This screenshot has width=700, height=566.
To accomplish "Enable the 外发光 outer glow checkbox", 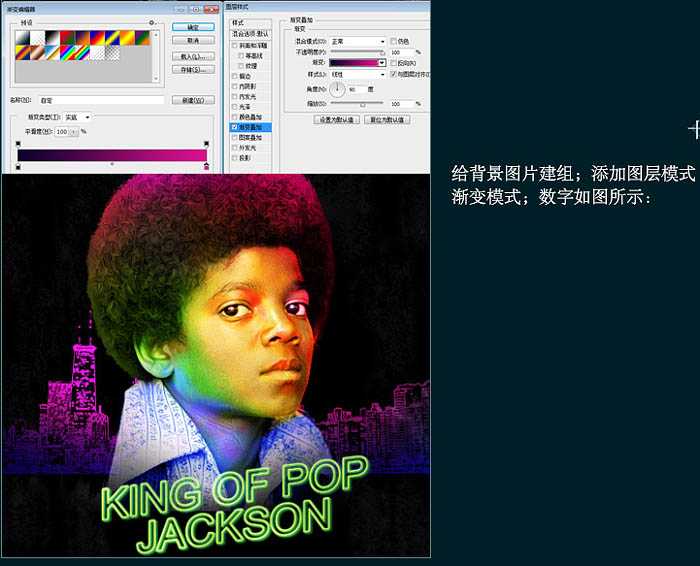I will point(234,148).
